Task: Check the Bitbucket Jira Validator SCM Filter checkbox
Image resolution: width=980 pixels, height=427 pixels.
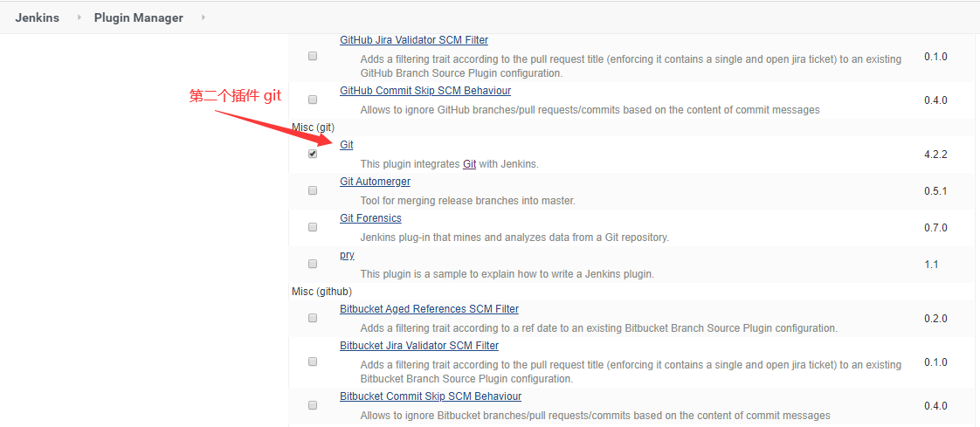Action: click(313, 362)
